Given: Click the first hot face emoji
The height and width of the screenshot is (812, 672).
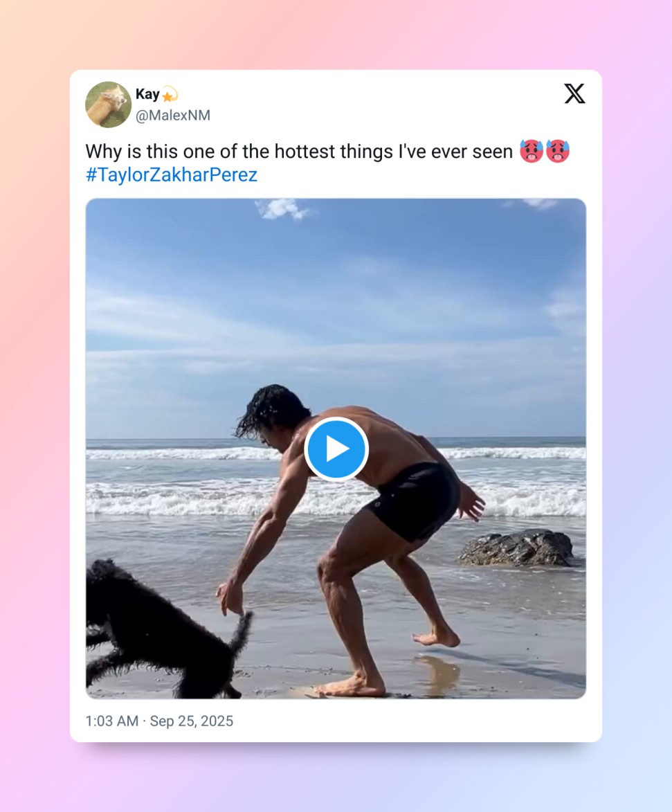Looking at the screenshot, I should pyautogui.click(x=532, y=151).
